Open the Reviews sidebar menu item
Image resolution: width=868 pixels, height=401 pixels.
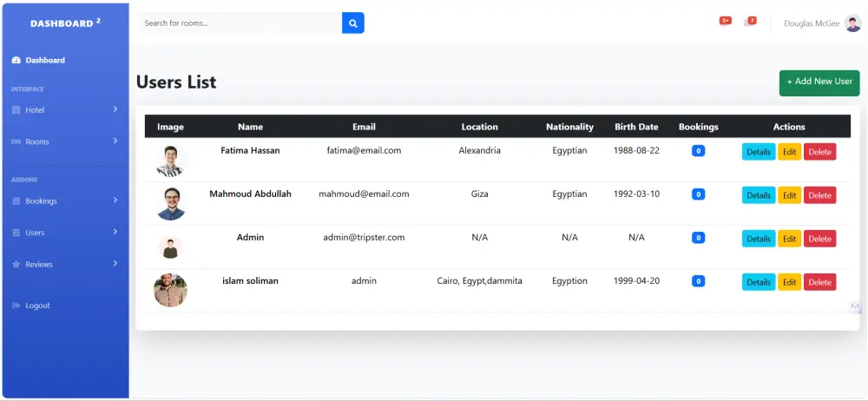pyautogui.click(x=39, y=264)
